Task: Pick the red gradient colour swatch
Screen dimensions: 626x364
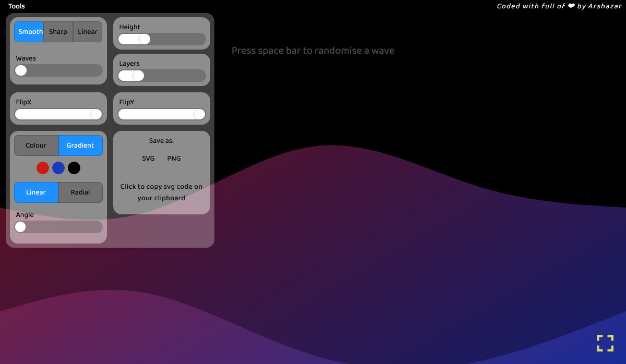Action: [43, 168]
